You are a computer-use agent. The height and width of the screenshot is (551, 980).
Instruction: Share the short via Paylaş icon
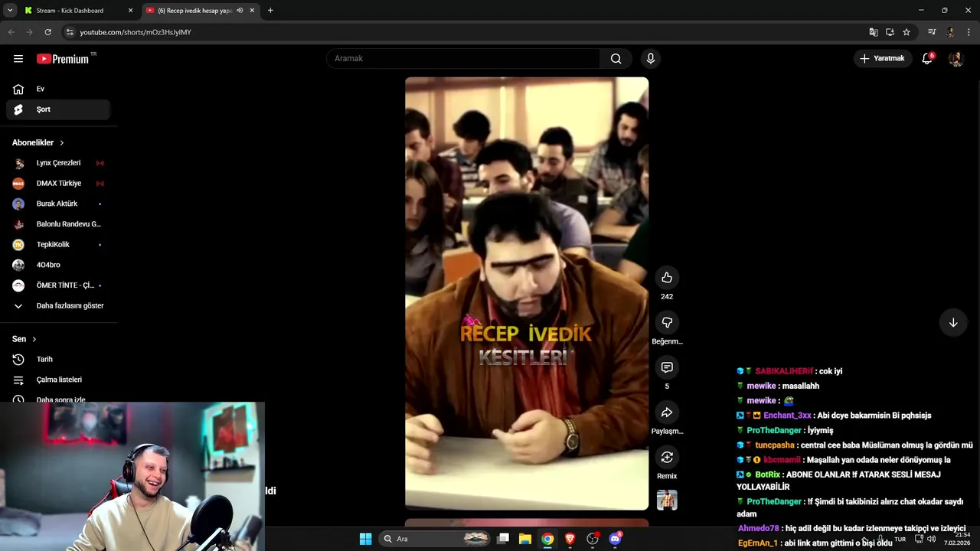pos(667,412)
